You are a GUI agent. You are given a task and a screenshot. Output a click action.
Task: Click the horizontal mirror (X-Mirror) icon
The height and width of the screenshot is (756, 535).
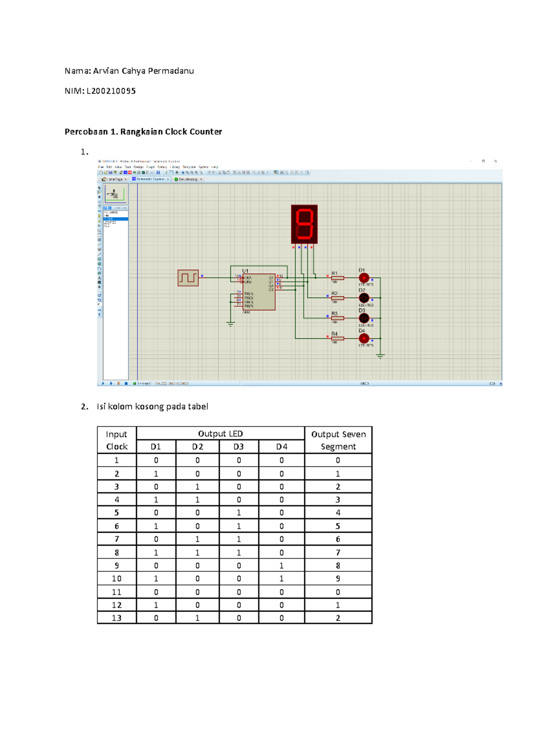[99, 310]
